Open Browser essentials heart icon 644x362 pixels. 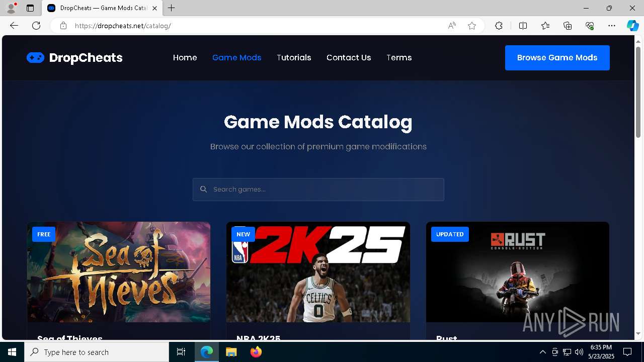tap(590, 26)
